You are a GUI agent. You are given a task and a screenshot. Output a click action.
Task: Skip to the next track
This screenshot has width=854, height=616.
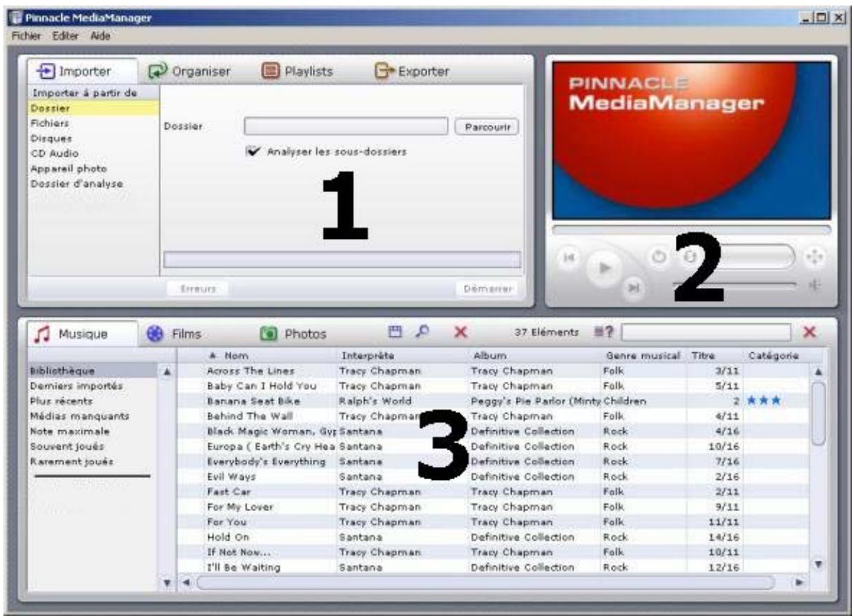tap(632, 290)
